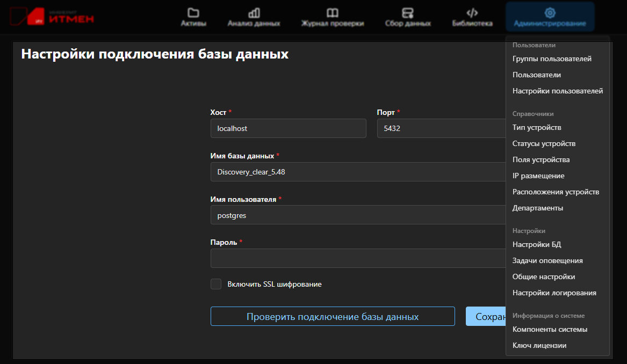Select Группы пользователей in admin menu

pyautogui.click(x=552, y=59)
